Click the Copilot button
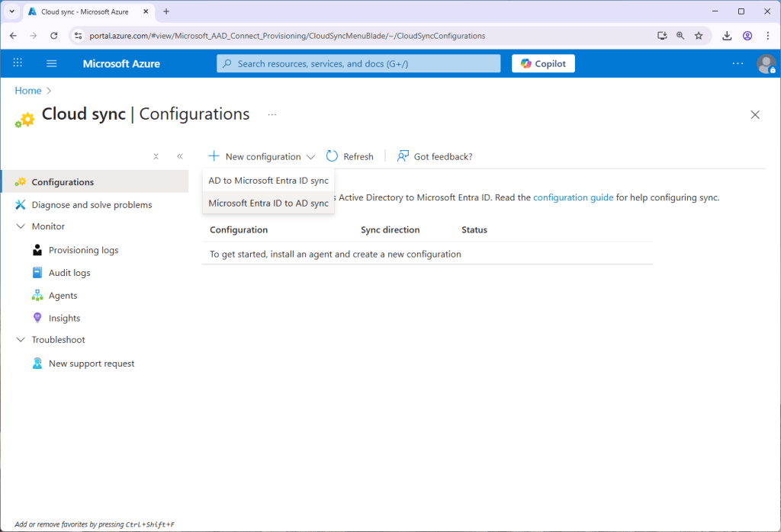The width and height of the screenshot is (781, 532). tap(543, 64)
